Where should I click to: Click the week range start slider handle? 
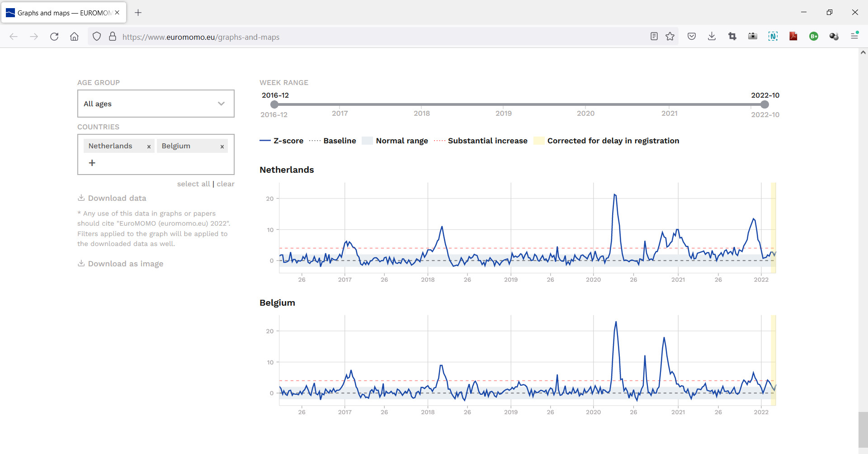(274, 104)
